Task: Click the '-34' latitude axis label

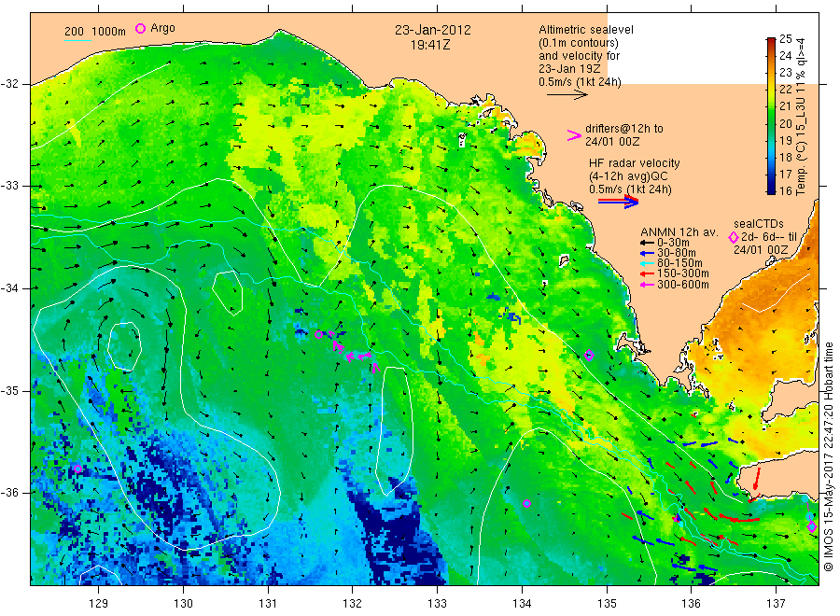Action: click(x=9, y=288)
